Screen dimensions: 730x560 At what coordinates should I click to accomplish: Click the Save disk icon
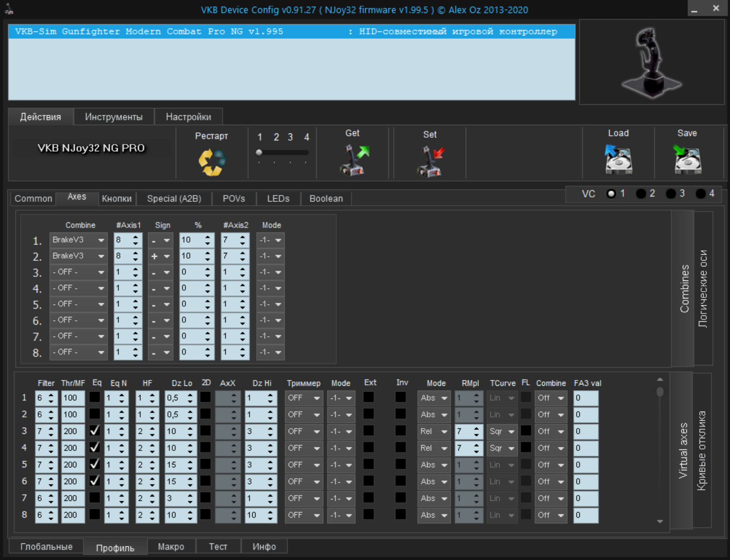(x=687, y=159)
